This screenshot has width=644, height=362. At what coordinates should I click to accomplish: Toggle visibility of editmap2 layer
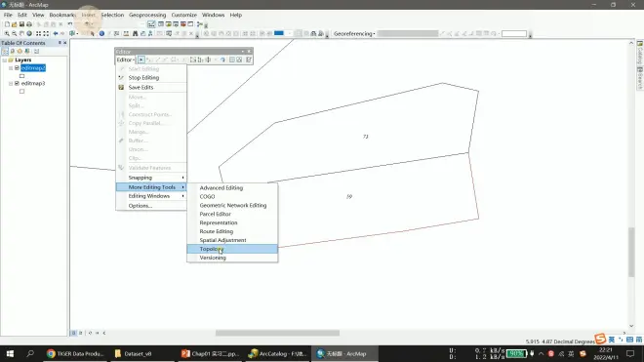click(17, 67)
